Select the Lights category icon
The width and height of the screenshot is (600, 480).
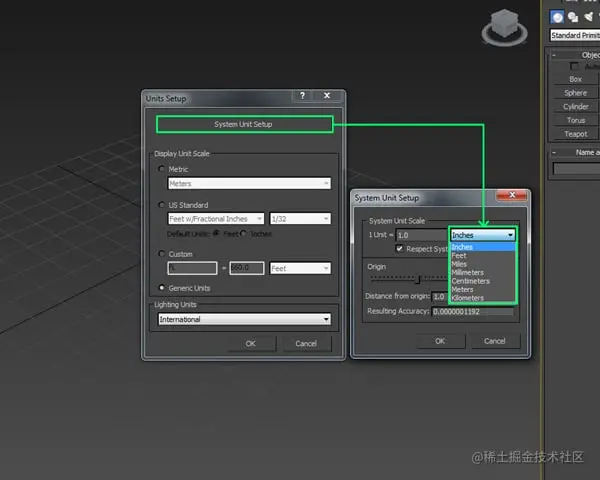589,17
